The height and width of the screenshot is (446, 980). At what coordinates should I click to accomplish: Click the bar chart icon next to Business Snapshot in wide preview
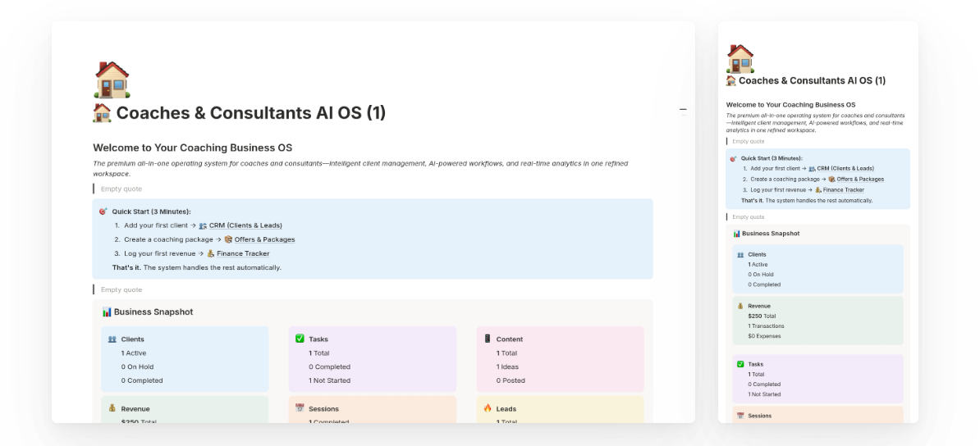pos(107,312)
